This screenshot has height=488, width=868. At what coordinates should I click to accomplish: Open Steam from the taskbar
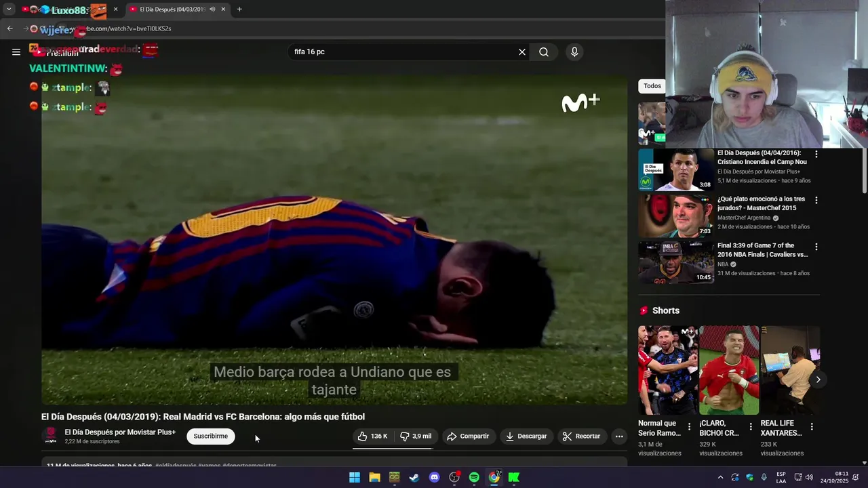click(x=414, y=477)
